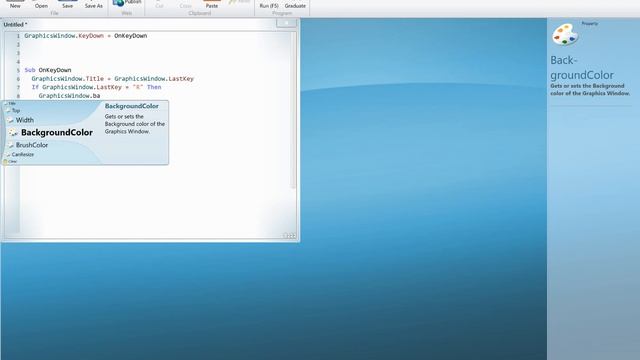This screenshot has width=640, height=360.
Task: Click the BackgroundColor heading in IntelliSense tooltip
Action: coord(131,106)
